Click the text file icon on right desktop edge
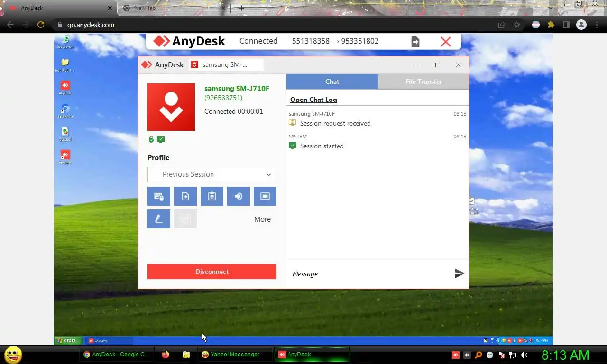 pyautogui.click(x=472, y=205)
